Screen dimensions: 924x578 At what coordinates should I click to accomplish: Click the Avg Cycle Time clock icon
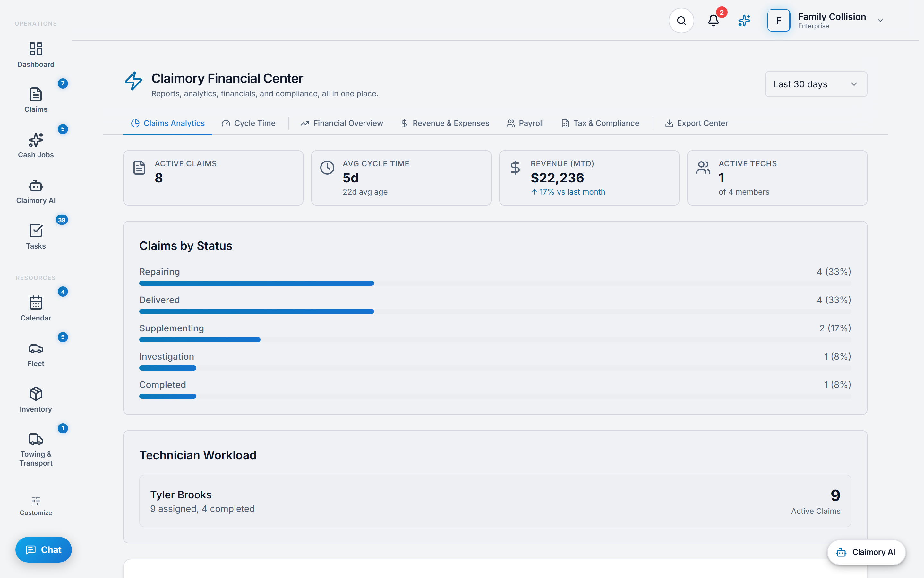(x=327, y=167)
